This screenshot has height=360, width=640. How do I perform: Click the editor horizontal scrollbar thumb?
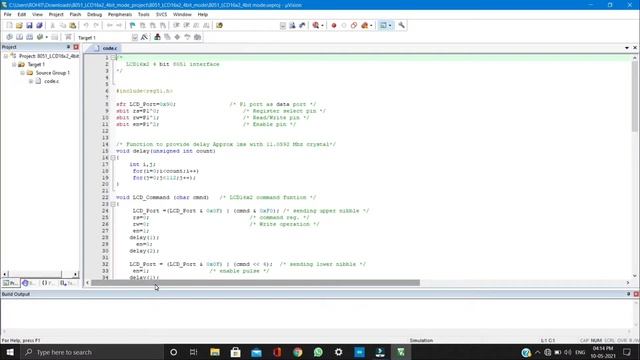tap(255, 282)
